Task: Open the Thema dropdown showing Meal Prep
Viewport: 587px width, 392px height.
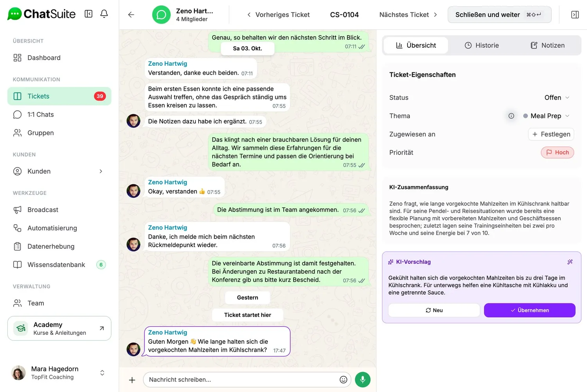Action: (x=546, y=116)
